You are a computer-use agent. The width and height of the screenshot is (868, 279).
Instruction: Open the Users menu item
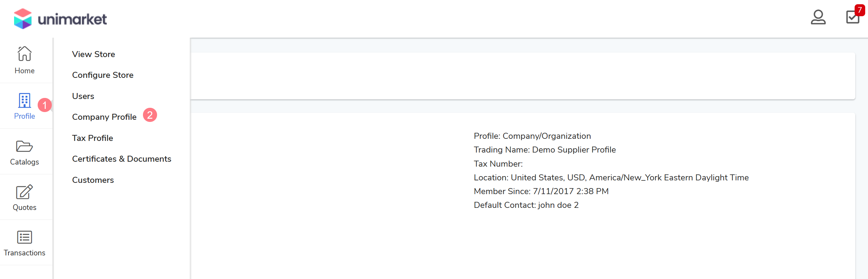pos(83,96)
